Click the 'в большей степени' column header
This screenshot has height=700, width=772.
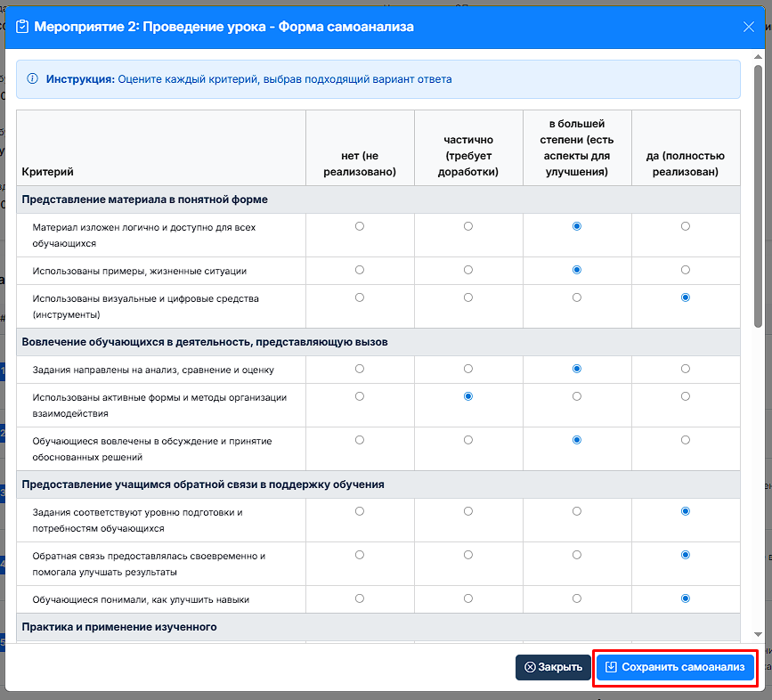576,148
